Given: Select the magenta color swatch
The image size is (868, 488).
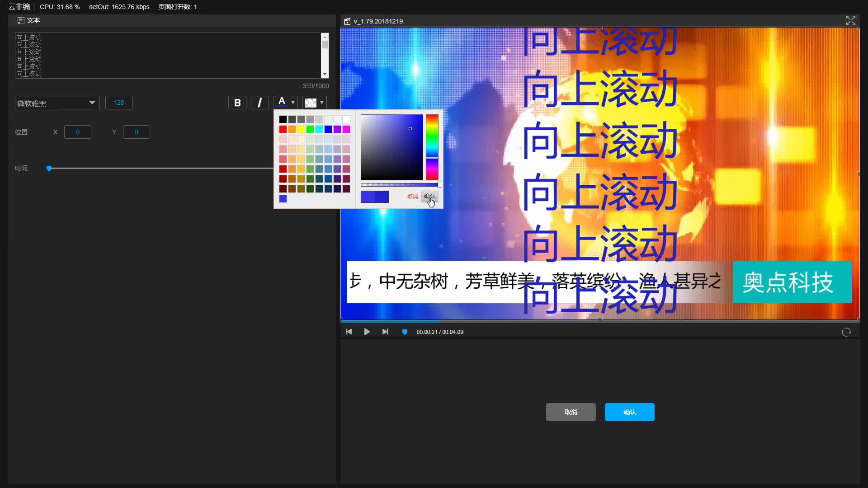Looking at the screenshot, I should (x=346, y=129).
